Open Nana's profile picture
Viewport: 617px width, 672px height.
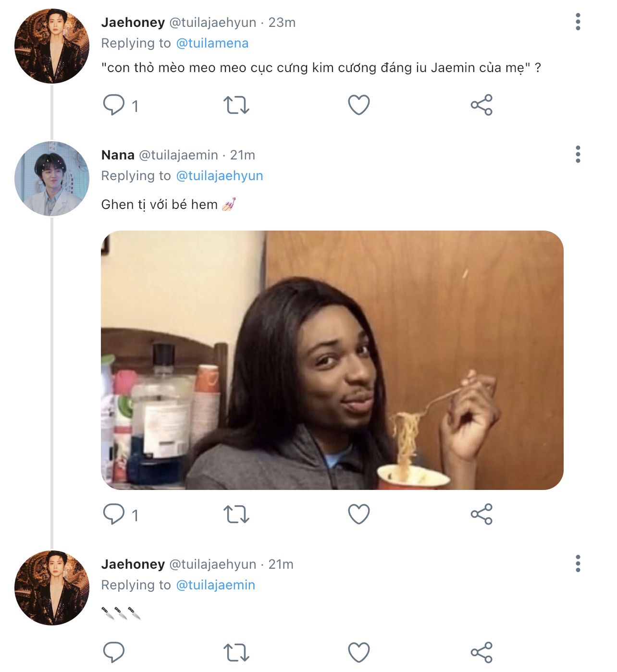(x=52, y=178)
